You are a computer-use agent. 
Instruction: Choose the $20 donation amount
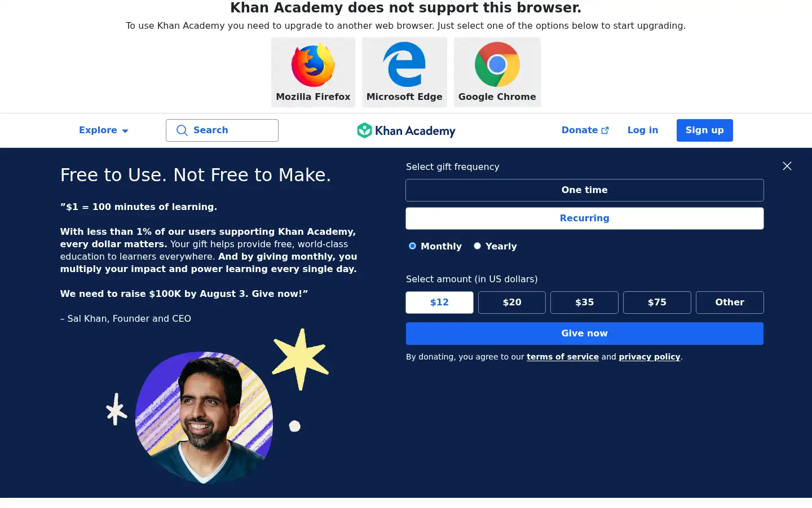(512, 303)
